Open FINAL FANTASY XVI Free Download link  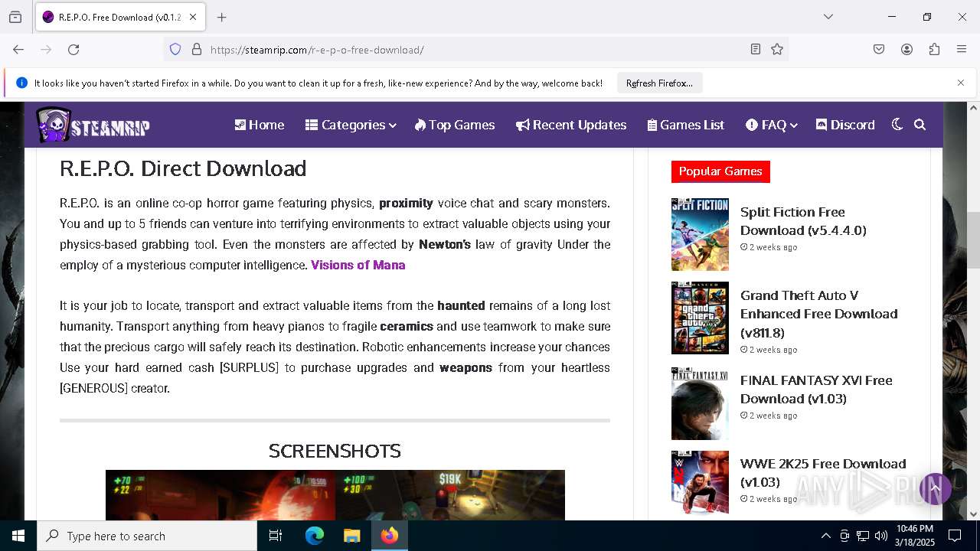coord(816,390)
